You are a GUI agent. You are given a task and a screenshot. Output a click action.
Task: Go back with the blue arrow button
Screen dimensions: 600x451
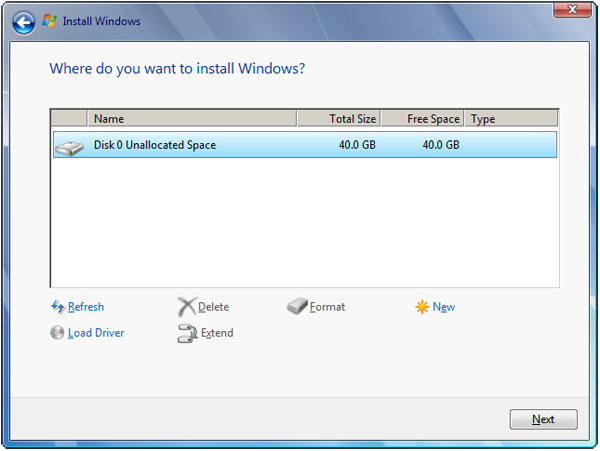pos(24,23)
